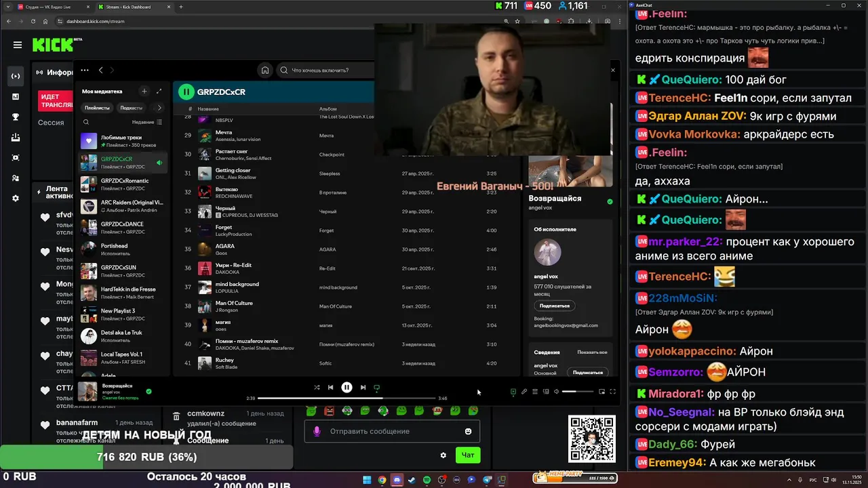Screen dimensions: 868x488
Task: Click Показать все in credits
Action: point(592,352)
